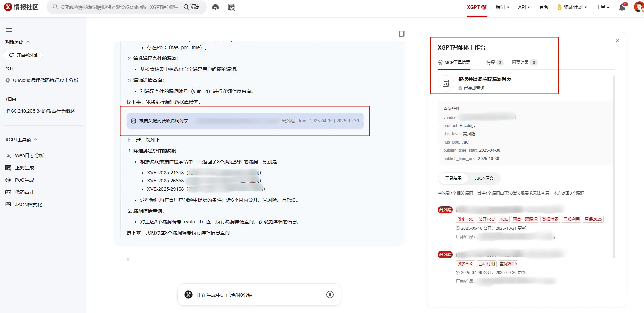This screenshot has height=313, width=644.
Task: Click the 开启新对话 button
Action: [x=23, y=55]
